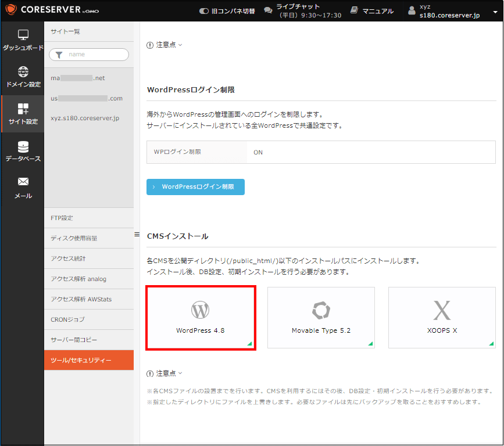
Task: Click the XOOPS X logo icon
Action: 442,311
